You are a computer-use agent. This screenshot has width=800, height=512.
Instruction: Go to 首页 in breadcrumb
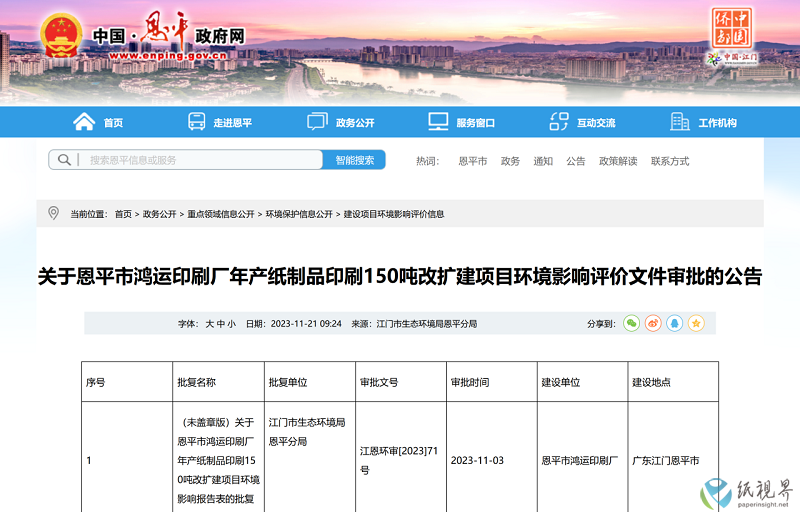click(123, 214)
